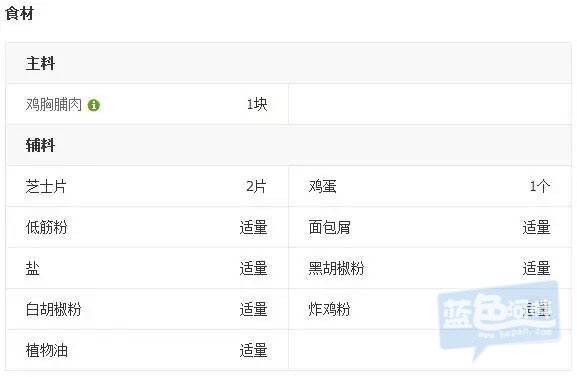Click the 适量 amount beside 植物油
Image resolution: width=577 pixels, height=377 pixels.
(x=254, y=350)
